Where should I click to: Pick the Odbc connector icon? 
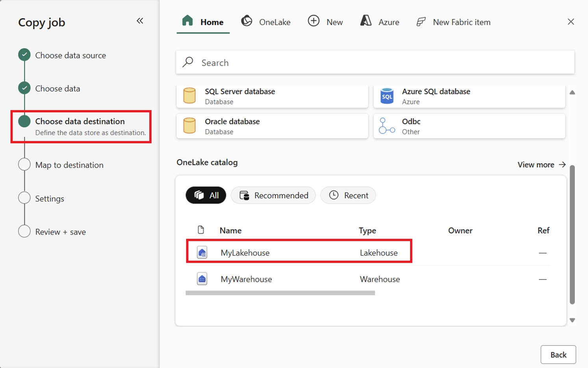coord(387,126)
